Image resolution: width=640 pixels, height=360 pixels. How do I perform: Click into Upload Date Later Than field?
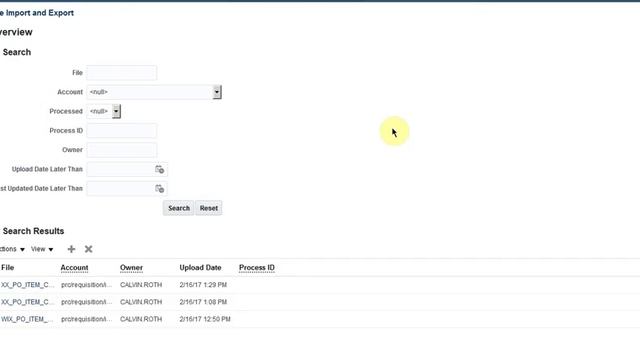pos(120,169)
